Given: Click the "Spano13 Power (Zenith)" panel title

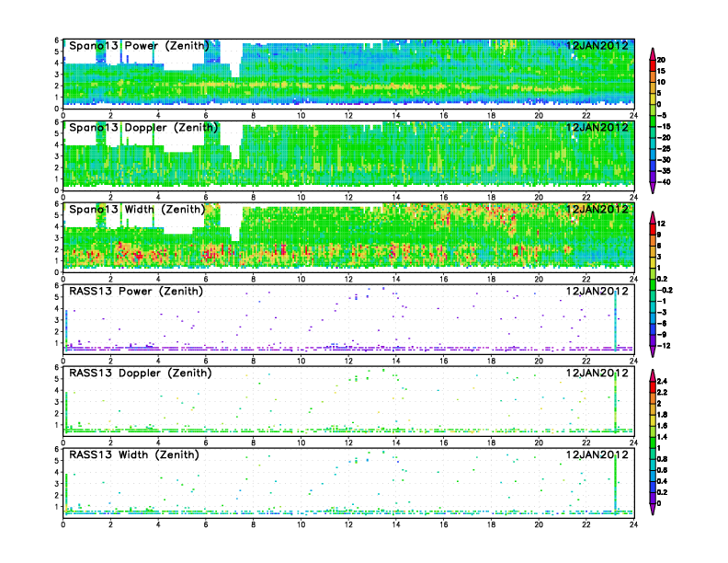Looking at the screenshot, I should 139,46.
